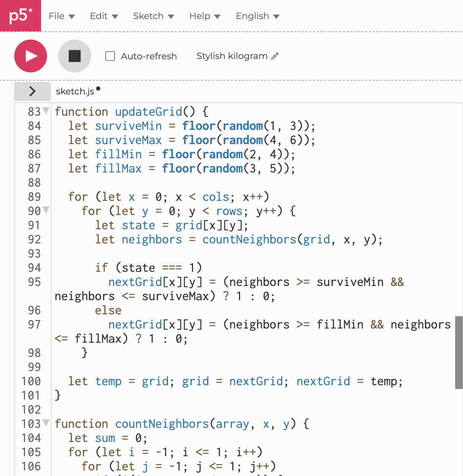Fold the inner for loop at line 90
Viewport: 463px width, 476px height.
point(46,210)
